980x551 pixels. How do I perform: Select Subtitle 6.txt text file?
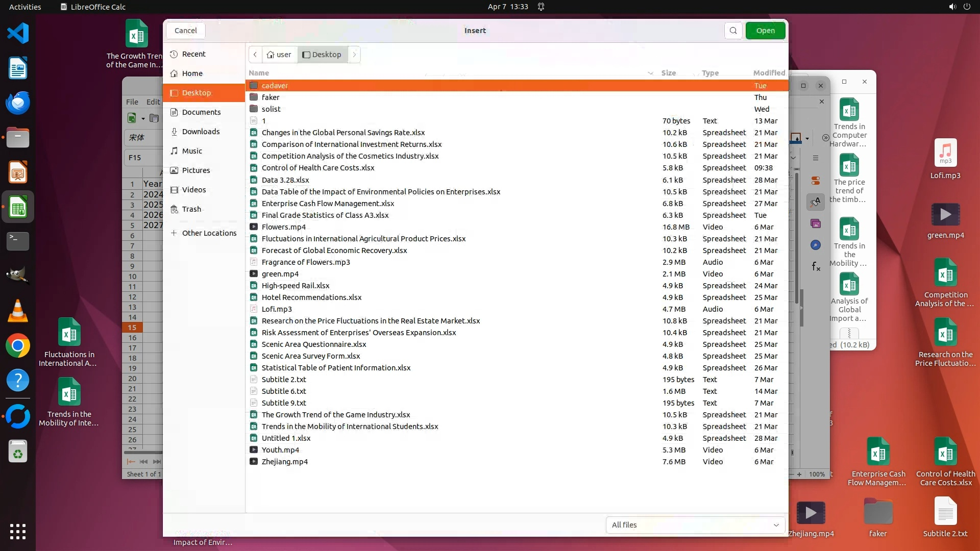pyautogui.click(x=284, y=391)
